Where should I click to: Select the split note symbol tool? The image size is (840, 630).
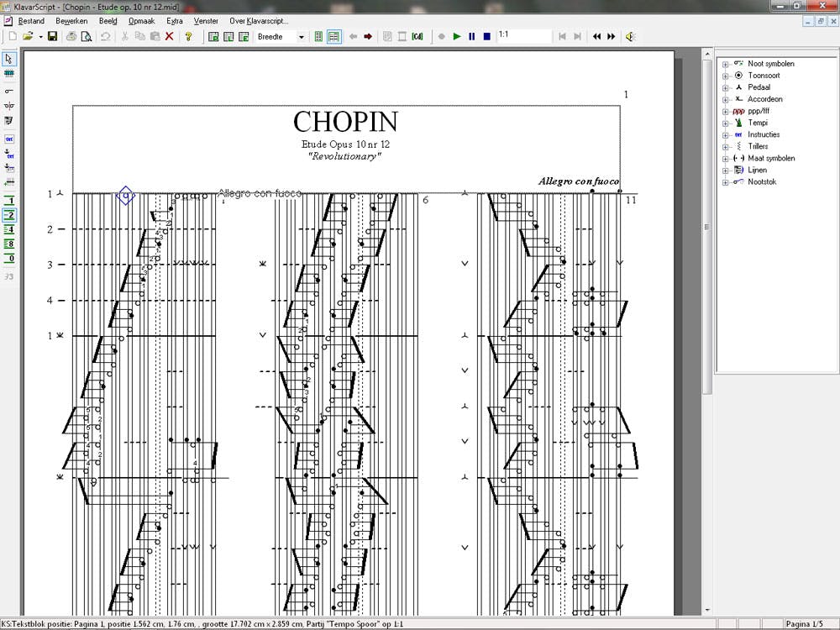(9, 106)
